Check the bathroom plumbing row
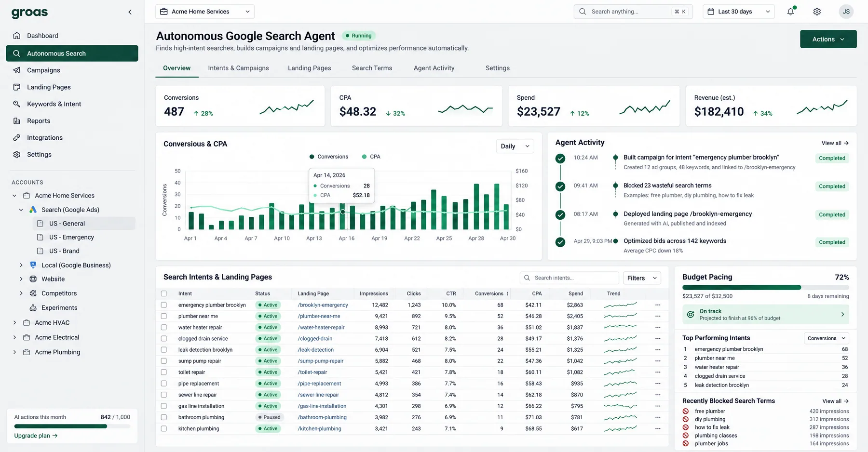Image resolution: width=868 pixels, height=452 pixels. click(x=164, y=417)
